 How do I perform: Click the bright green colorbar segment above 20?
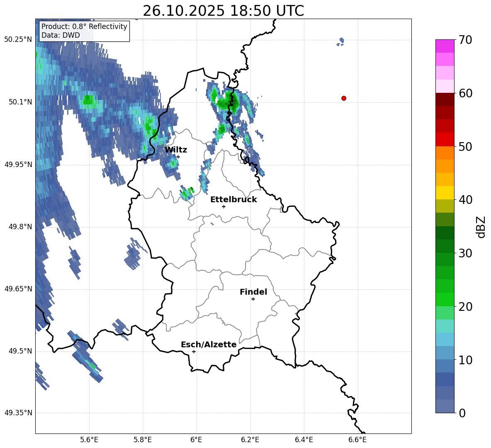[x=445, y=299]
